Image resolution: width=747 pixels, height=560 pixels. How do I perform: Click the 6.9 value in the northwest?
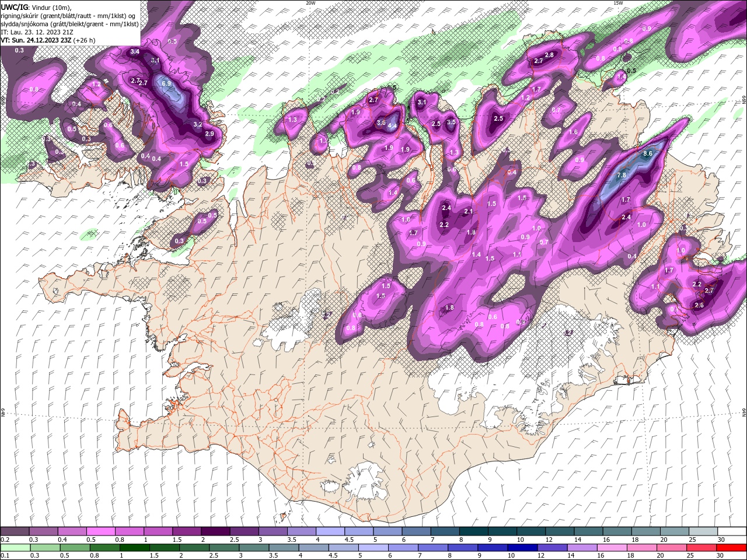pyautogui.click(x=166, y=83)
